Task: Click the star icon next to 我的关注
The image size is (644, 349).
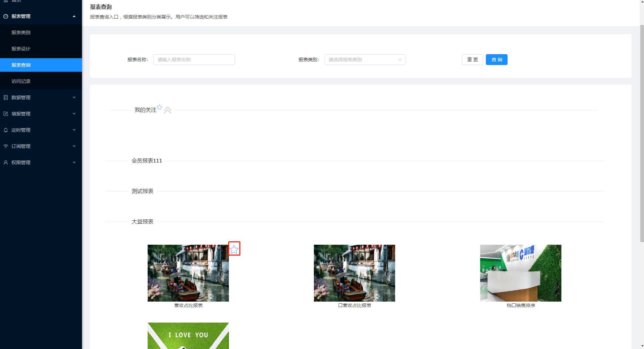Action: (159, 107)
